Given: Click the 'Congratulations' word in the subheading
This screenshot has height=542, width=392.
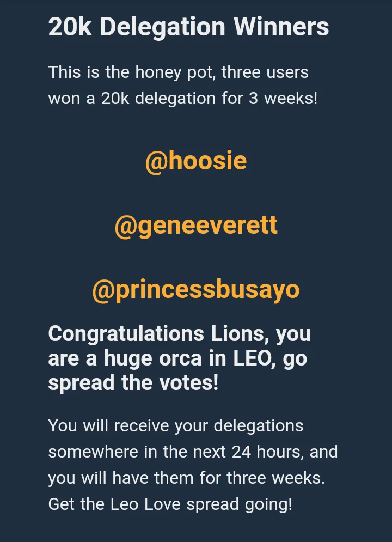Looking at the screenshot, I should pos(126,334).
